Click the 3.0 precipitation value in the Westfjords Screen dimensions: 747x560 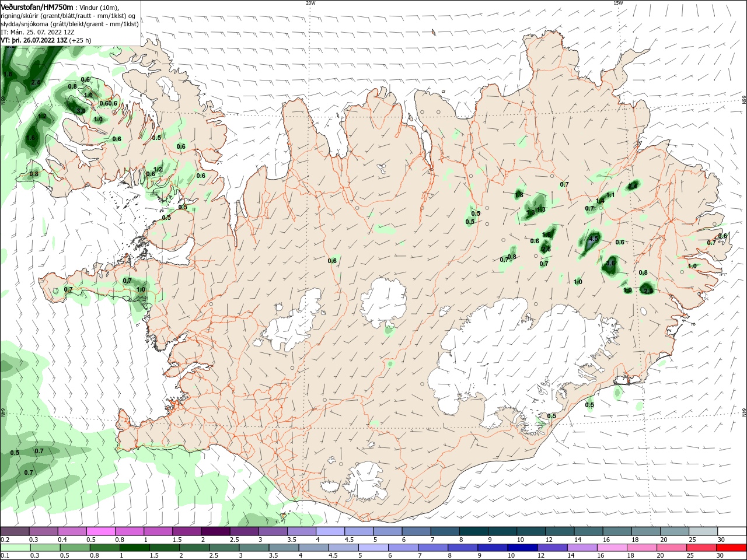81,110
